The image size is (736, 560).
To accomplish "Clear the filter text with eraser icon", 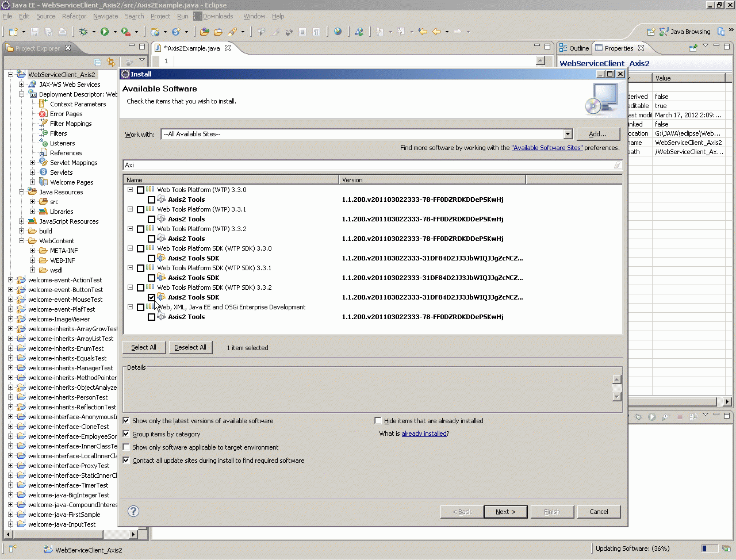I will click(617, 165).
